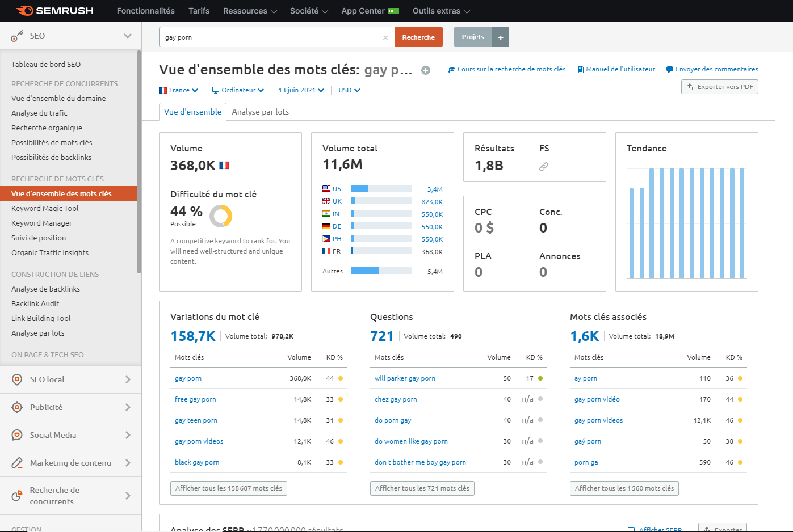Viewport: 793px width, 532px height.
Task: Open the Ordinateur device dropdown
Action: coord(238,90)
